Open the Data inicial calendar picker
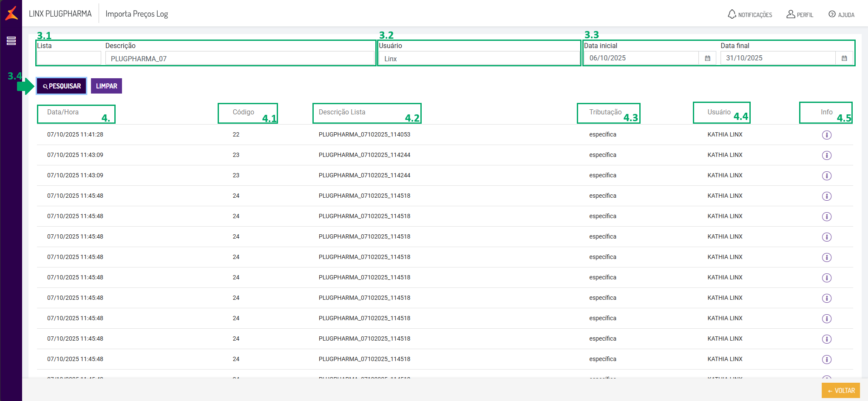This screenshot has height=401, width=868. 707,58
